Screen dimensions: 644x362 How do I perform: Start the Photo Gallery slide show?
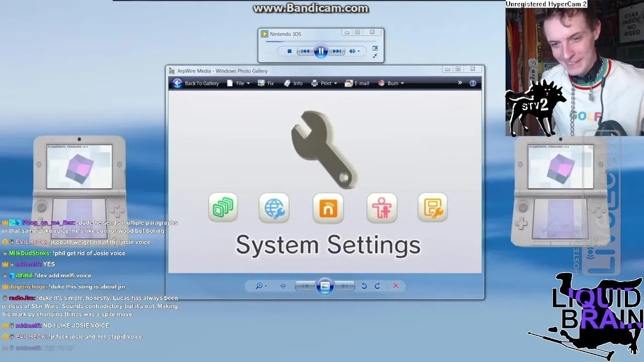click(325, 286)
